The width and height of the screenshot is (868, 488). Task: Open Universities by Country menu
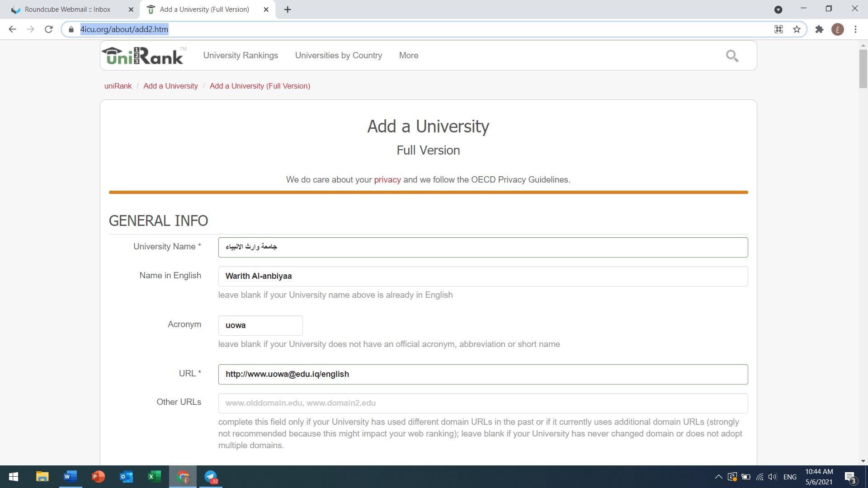pyautogui.click(x=338, y=55)
